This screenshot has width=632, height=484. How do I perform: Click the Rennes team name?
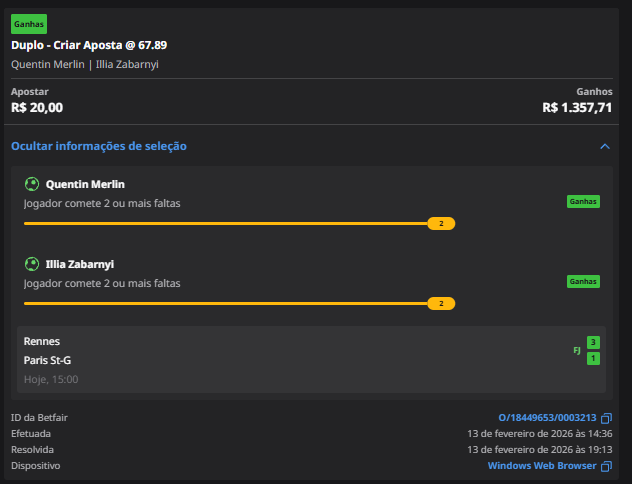pyautogui.click(x=42, y=341)
